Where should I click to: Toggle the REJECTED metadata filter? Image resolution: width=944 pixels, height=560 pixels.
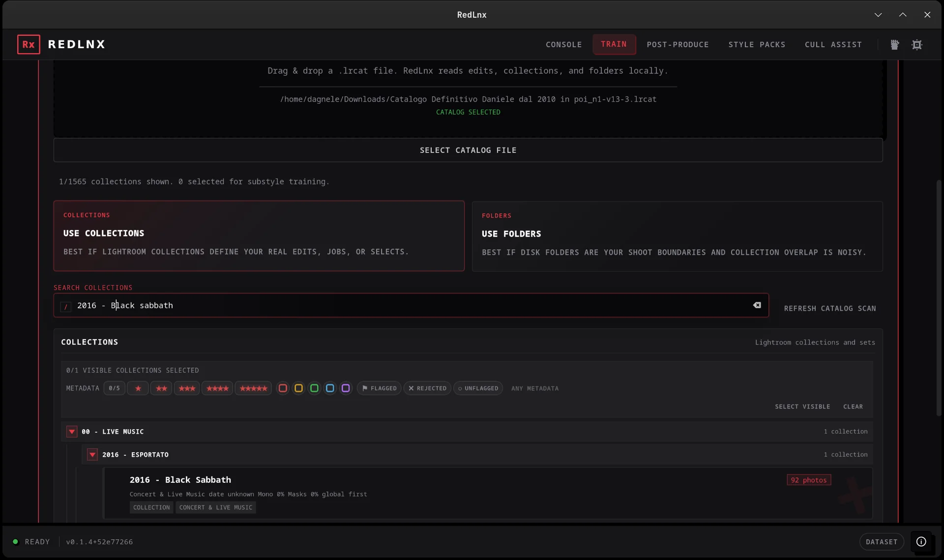pos(427,388)
